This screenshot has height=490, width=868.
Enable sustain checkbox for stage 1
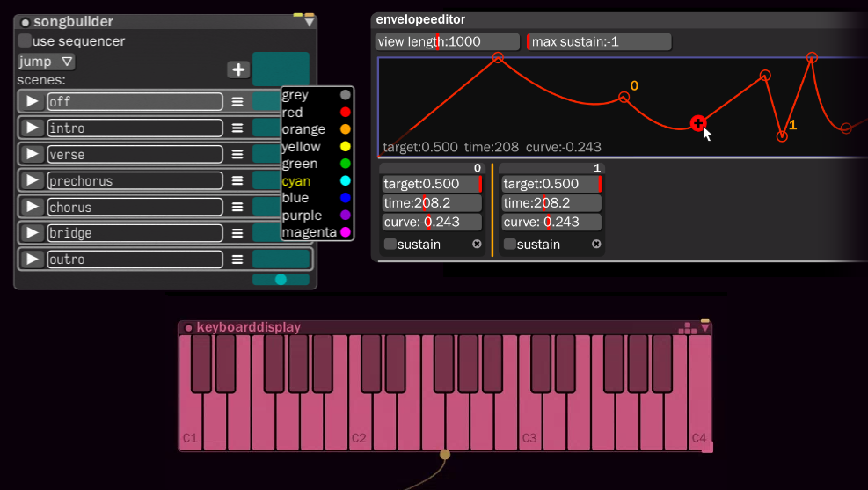[509, 245]
